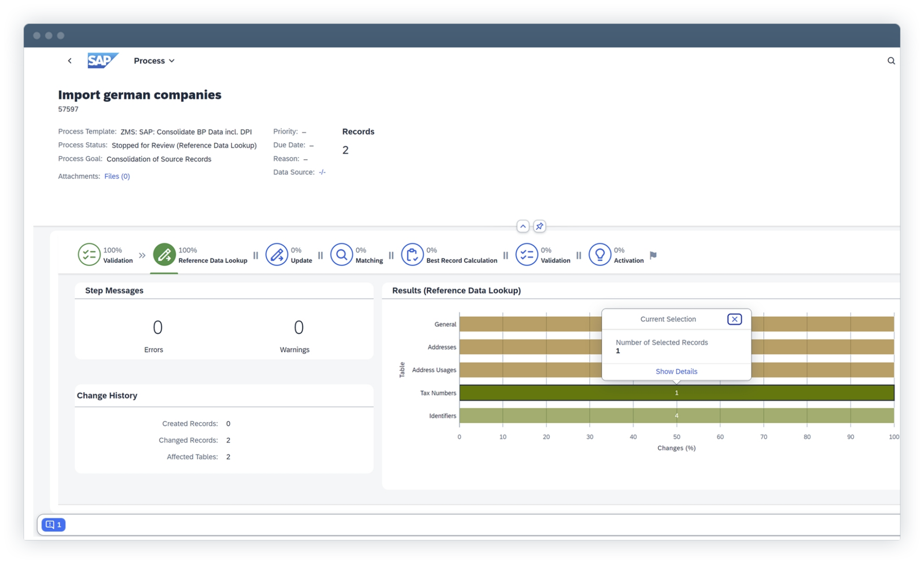Click the finish flag at process end

[x=653, y=255]
